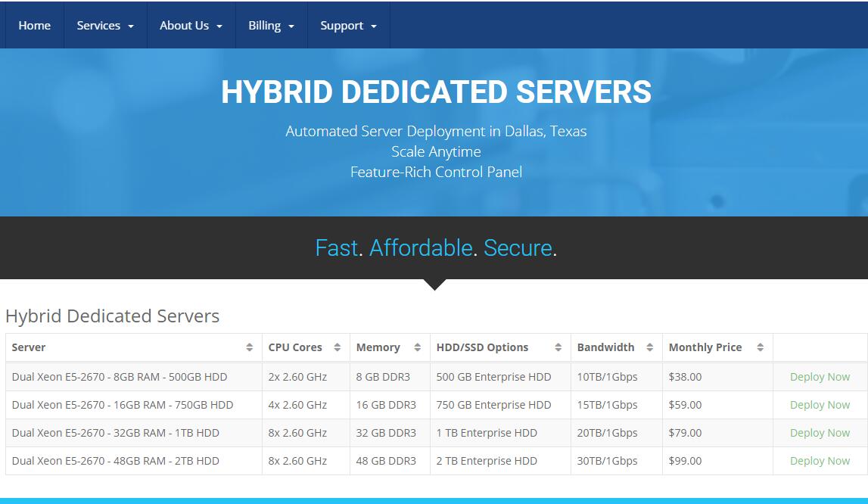Deploy the 8GB RAM 500GB HDD server

(820, 377)
